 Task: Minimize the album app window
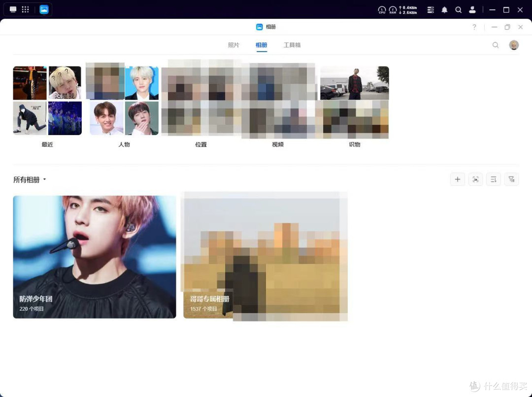tap(495, 27)
